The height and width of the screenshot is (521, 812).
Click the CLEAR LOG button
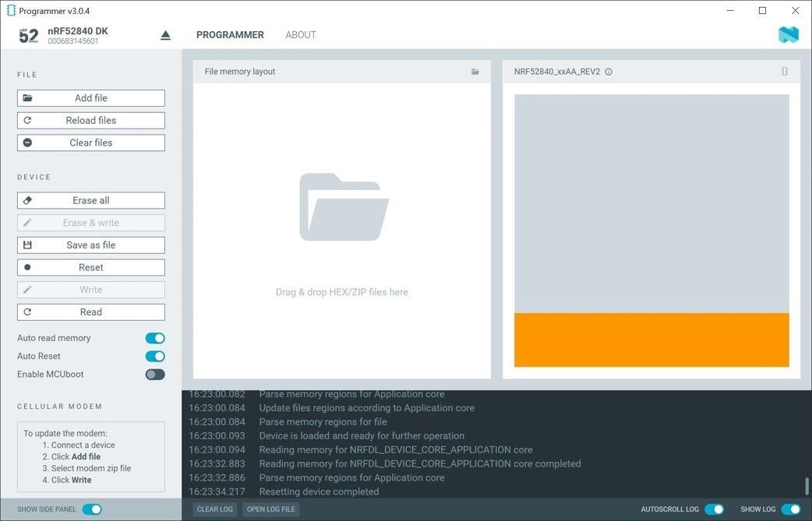click(214, 509)
